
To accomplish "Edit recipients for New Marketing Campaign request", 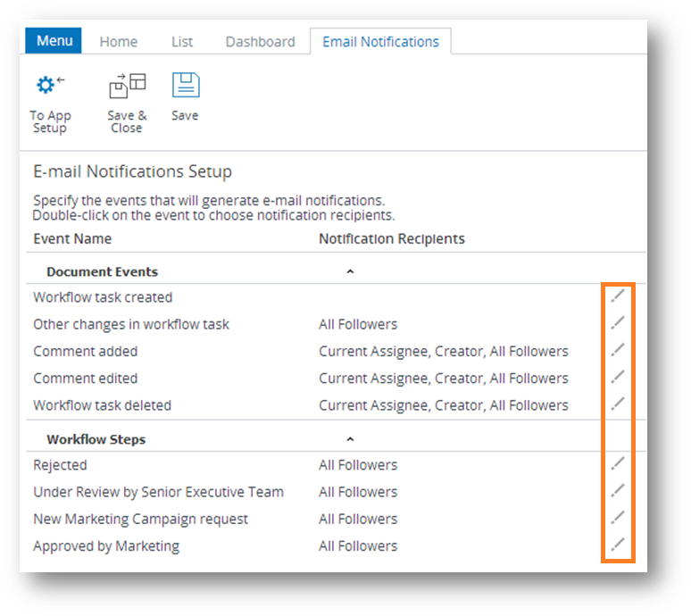I will click(618, 518).
